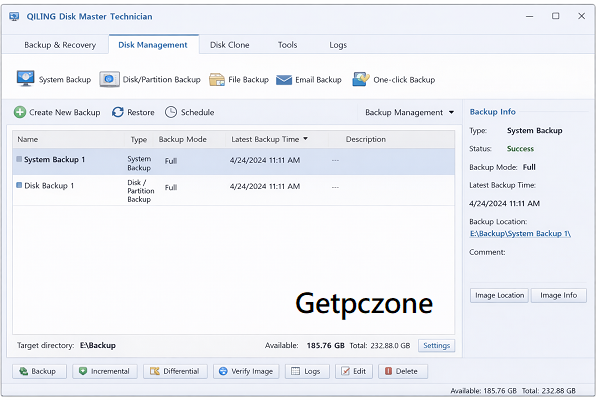This screenshot has width=600, height=400.
Task: Click the System Backup label in toolbar
Action: 65,80
